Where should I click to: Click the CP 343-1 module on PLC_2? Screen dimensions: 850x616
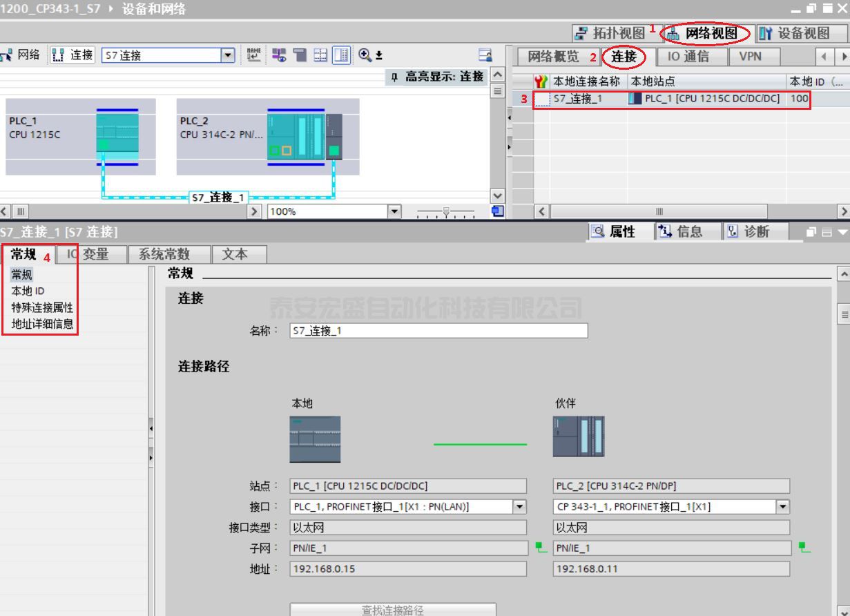click(334, 137)
